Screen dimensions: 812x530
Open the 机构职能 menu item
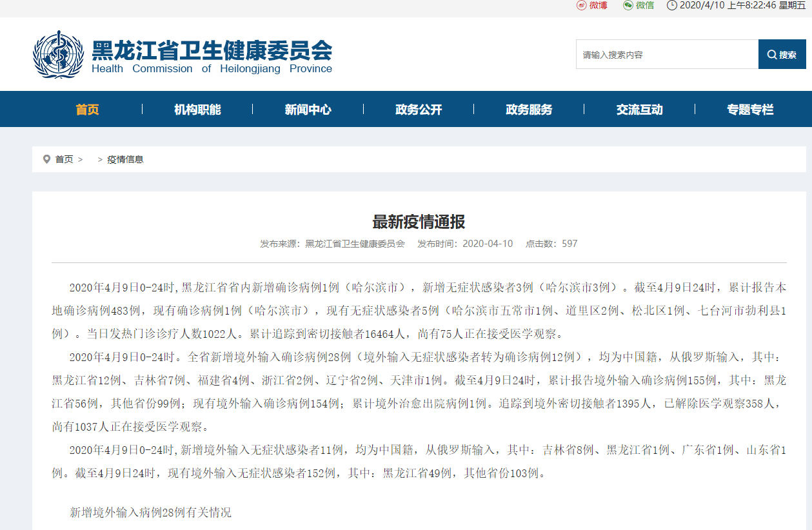pyautogui.click(x=197, y=110)
